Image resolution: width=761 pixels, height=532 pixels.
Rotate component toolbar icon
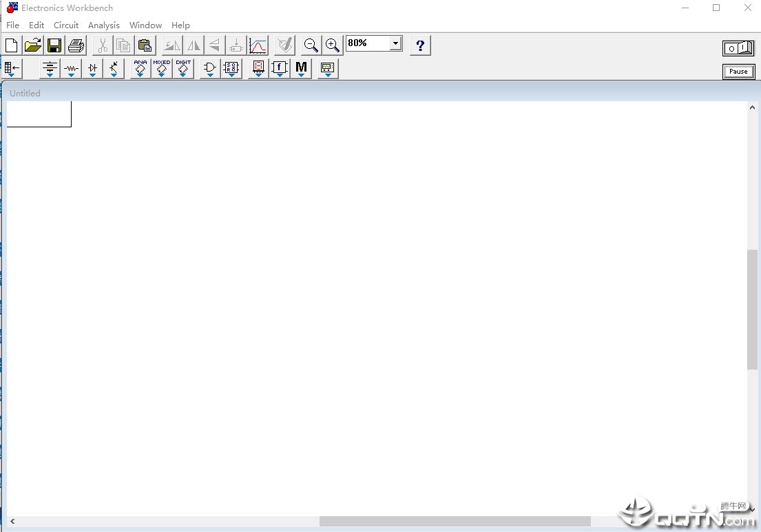coord(171,45)
